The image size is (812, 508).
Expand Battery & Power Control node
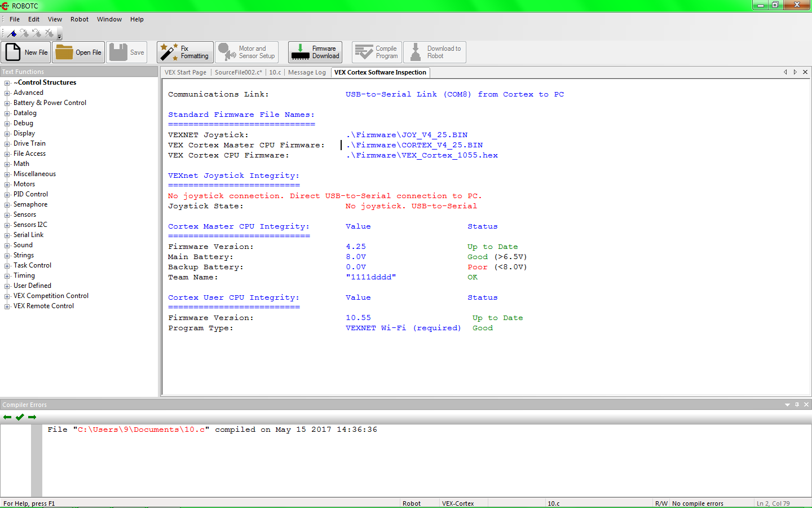coord(7,103)
